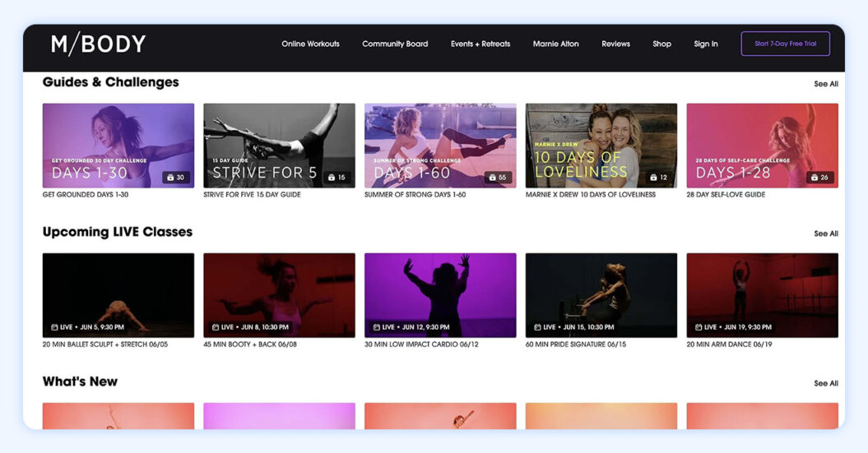Go to Events + Retreats
The image size is (868, 453).
(480, 44)
